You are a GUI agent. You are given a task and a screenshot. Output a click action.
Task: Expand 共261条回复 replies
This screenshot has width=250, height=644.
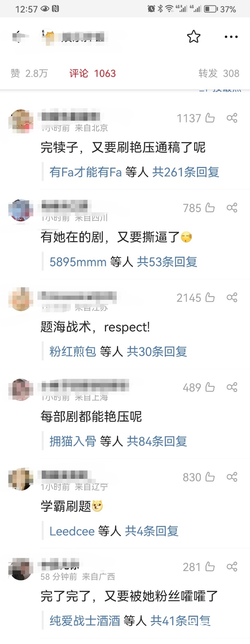186,172
